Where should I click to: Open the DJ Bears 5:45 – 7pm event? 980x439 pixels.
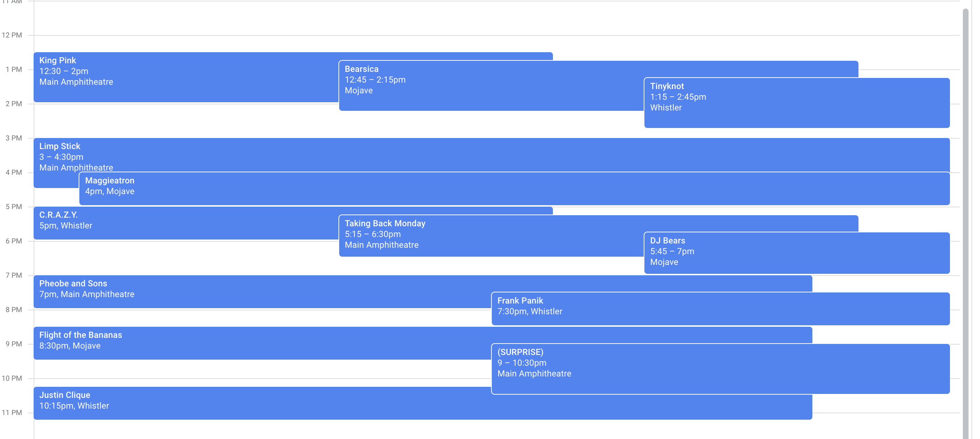click(797, 253)
